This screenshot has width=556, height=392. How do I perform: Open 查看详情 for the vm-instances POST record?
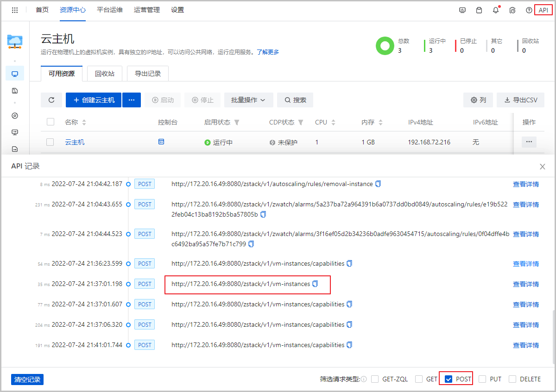(x=526, y=284)
